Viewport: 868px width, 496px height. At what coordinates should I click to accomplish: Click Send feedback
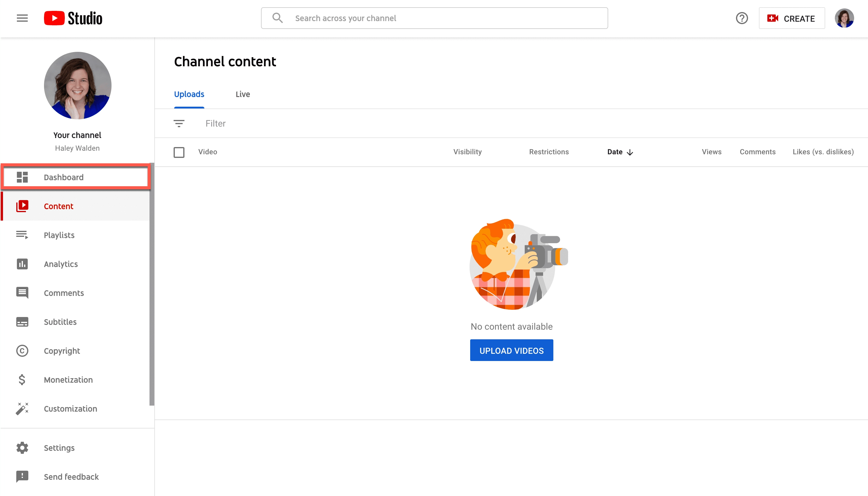(71, 477)
